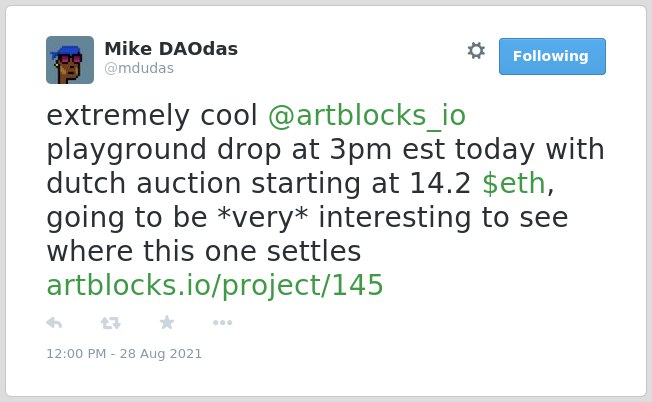
Task: Click the Mike DAOdas display name
Action: pos(171,49)
